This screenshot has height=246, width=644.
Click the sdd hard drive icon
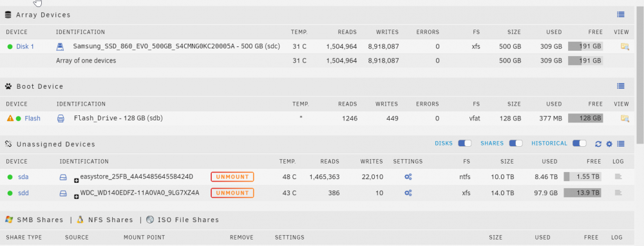(x=63, y=193)
